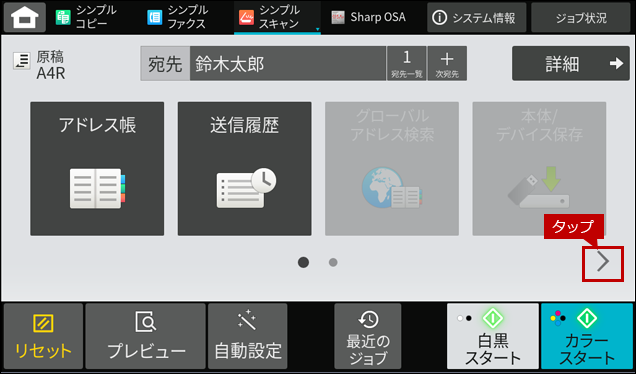636x374 pixels.
Task: Open the Sharp OSA tab
Action: (369, 17)
